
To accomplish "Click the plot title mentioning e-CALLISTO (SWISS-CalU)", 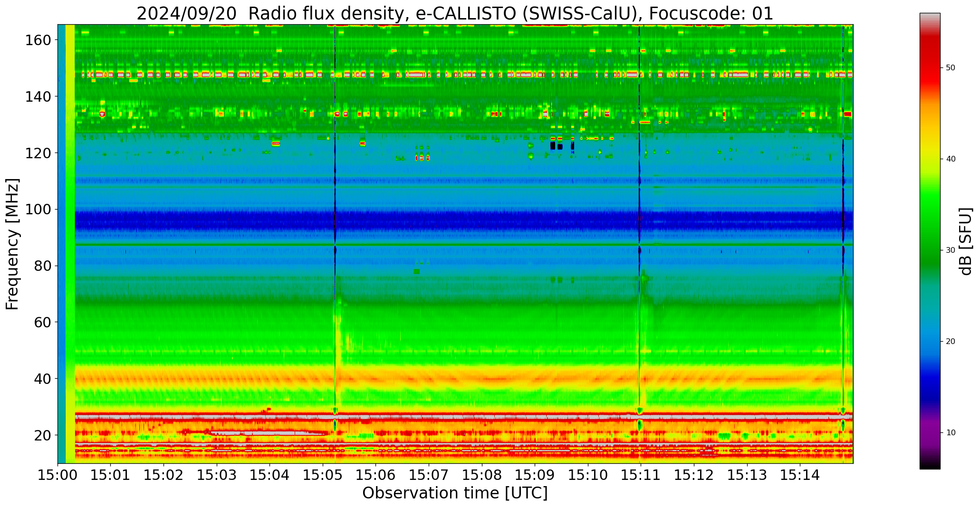I will click(x=455, y=13).
